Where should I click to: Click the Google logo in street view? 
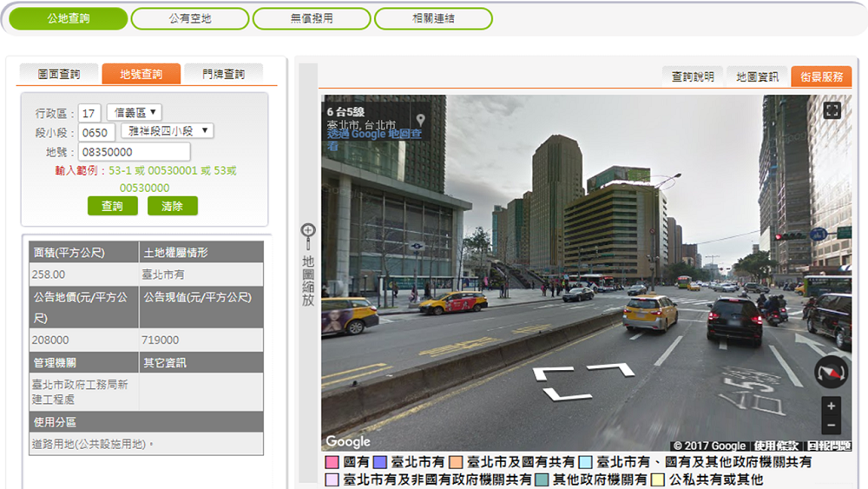(x=348, y=443)
